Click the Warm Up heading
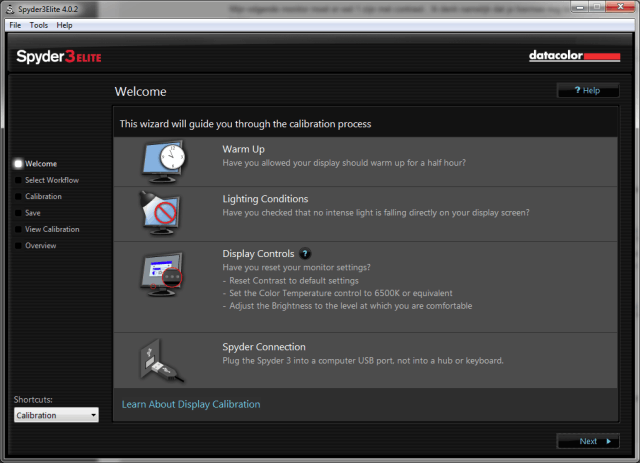The width and height of the screenshot is (640, 463). click(x=244, y=149)
